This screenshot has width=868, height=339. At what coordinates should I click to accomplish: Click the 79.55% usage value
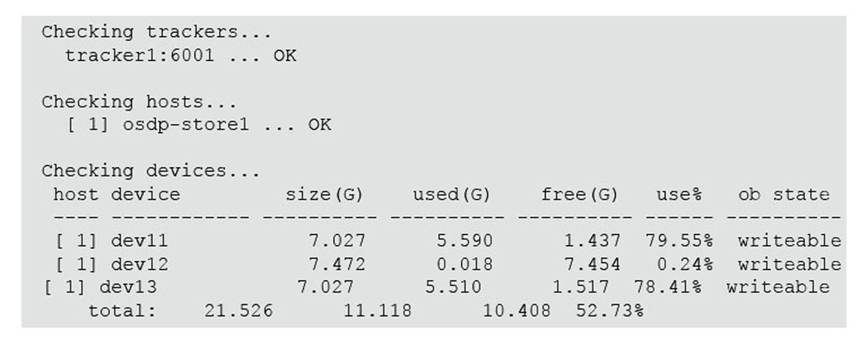click(x=679, y=240)
